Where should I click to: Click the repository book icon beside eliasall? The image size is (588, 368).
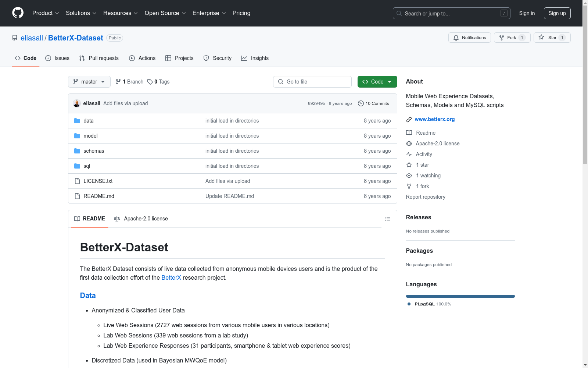coord(15,38)
